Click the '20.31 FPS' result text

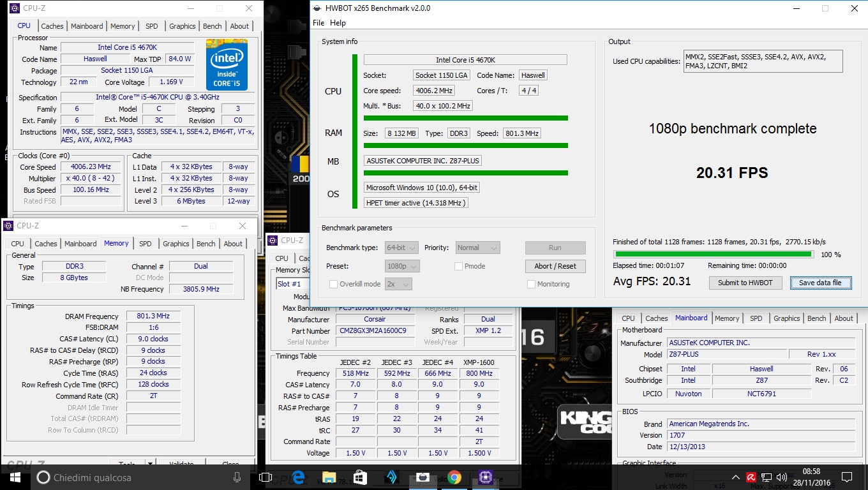click(732, 172)
